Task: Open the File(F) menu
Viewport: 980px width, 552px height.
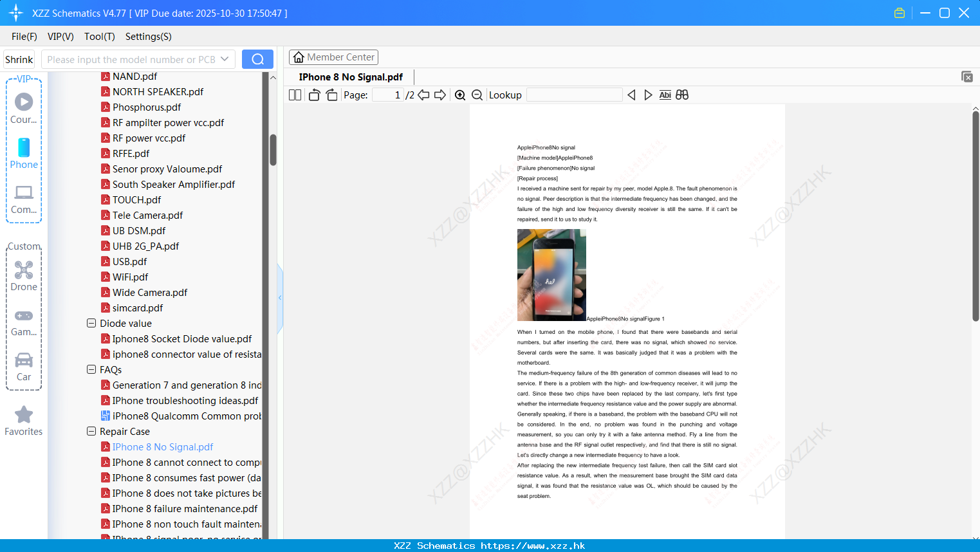Action: [24, 37]
